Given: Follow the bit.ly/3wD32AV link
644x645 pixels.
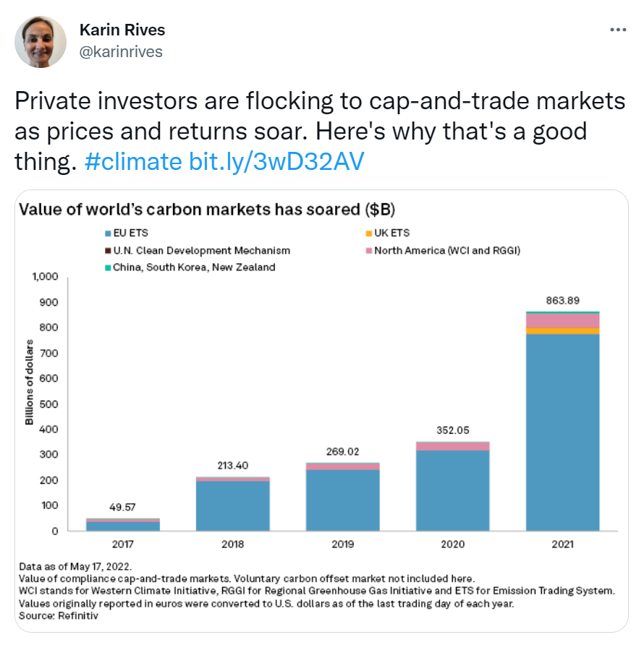Looking at the screenshot, I should coord(276,161).
